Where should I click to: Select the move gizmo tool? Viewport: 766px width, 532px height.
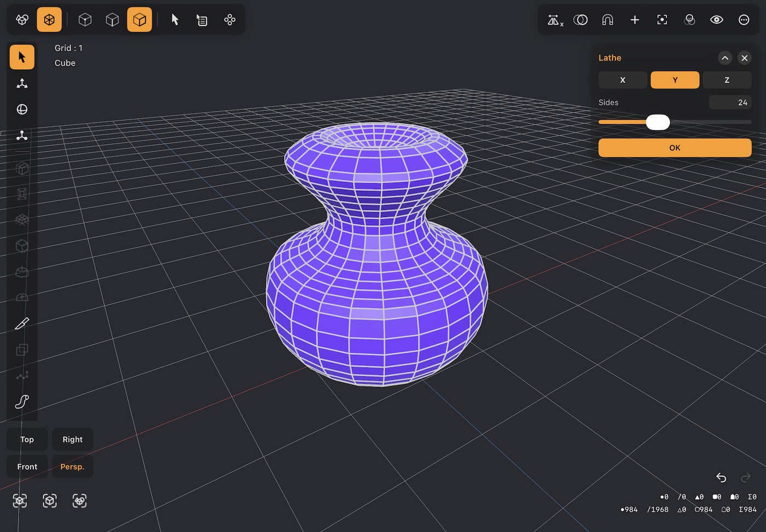(22, 83)
